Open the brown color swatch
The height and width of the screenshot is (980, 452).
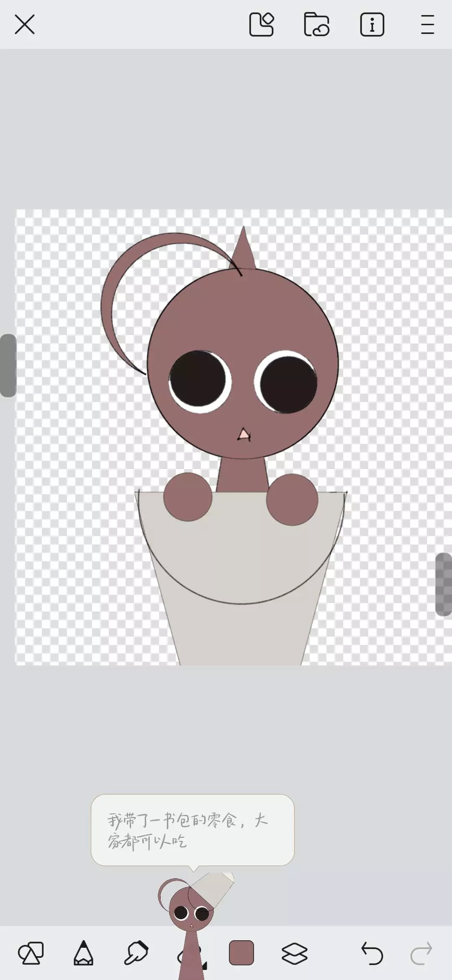241,953
